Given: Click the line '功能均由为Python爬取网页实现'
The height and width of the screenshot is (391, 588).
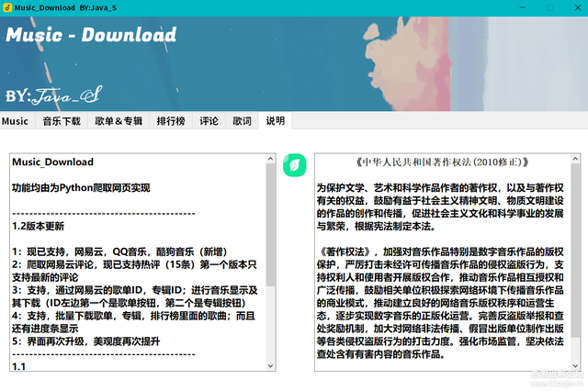Looking at the screenshot, I should pyautogui.click(x=81, y=187).
